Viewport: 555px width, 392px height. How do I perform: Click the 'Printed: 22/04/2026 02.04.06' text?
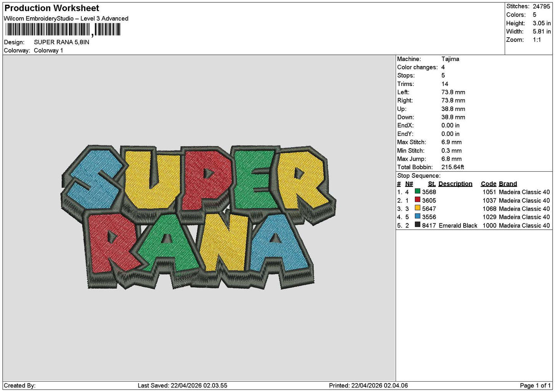(x=368, y=385)
